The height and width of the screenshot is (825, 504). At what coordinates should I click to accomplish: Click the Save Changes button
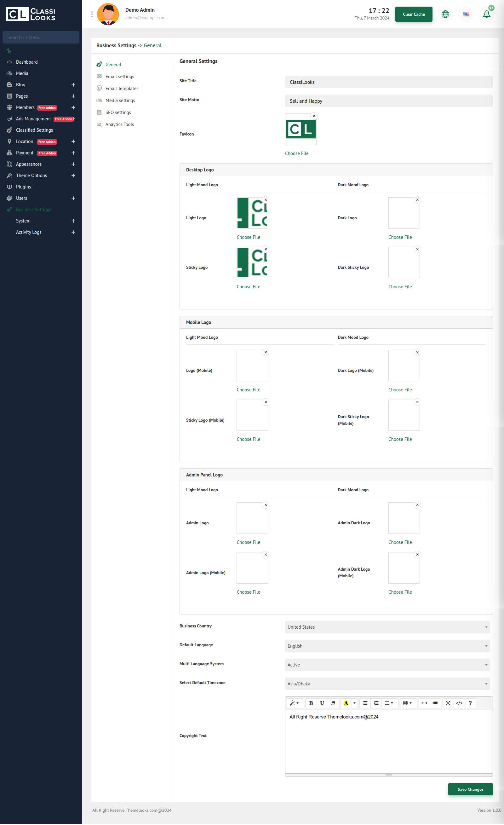coord(470,789)
